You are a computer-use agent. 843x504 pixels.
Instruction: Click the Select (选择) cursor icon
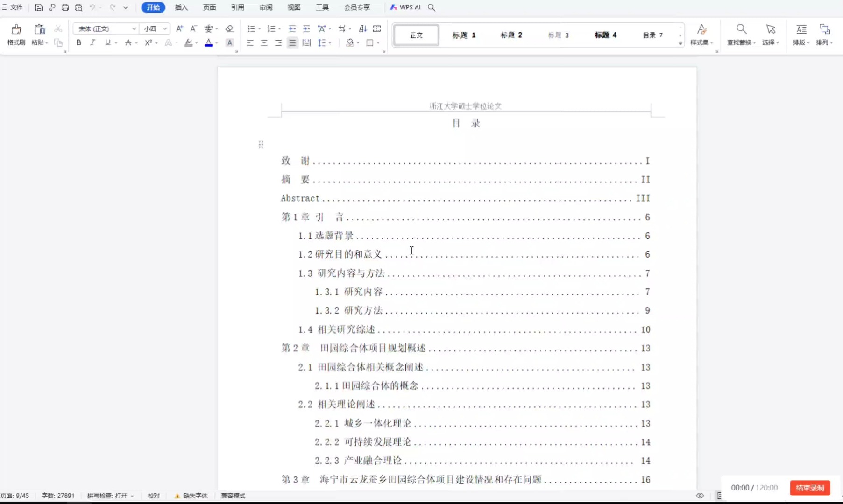[x=771, y=29]
